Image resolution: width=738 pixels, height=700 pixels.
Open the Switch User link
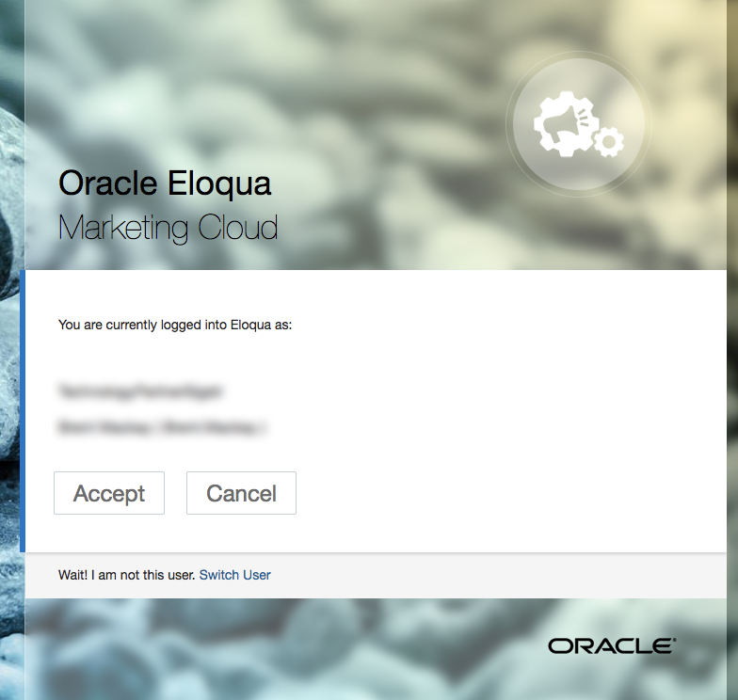tap(235, 575)
